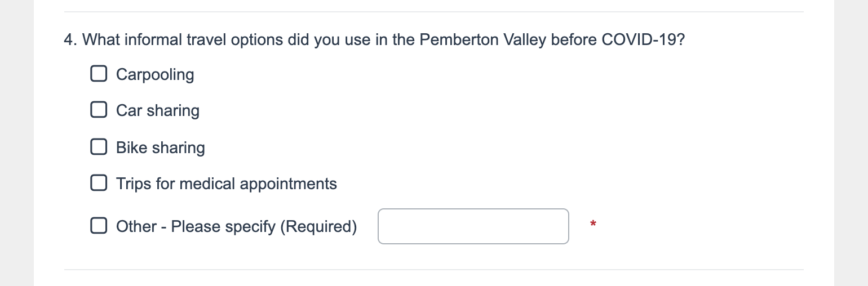The height and width of the screenshot is (286, 868).
Task: Check the Trips for medical appointments box
Action: point(99,184)
